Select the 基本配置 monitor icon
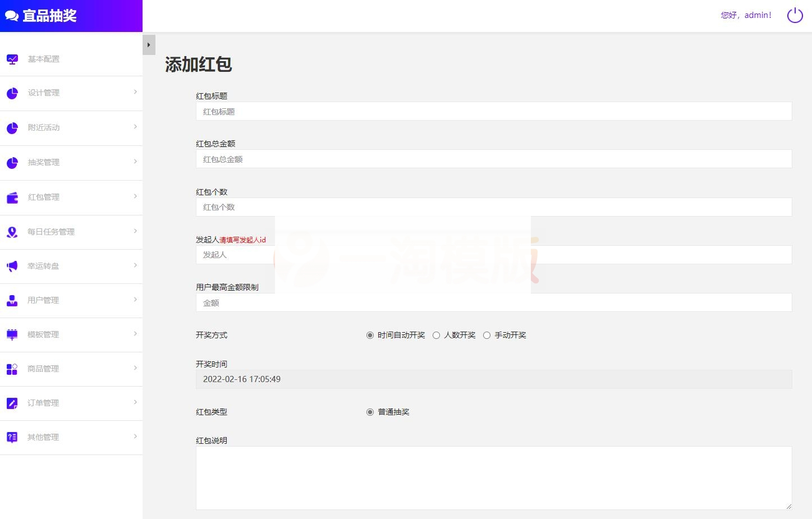812x519 pixels. coord(12,58)
